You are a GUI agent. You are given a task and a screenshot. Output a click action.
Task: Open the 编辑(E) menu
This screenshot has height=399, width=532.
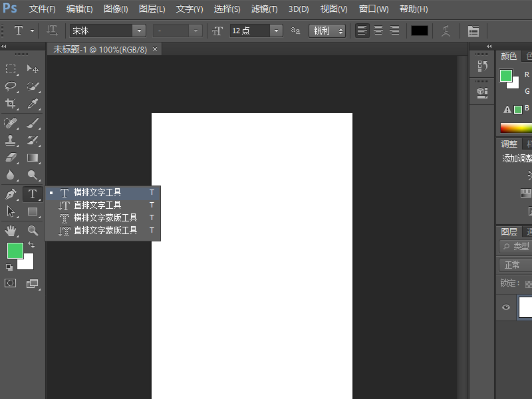click(79, 9)
